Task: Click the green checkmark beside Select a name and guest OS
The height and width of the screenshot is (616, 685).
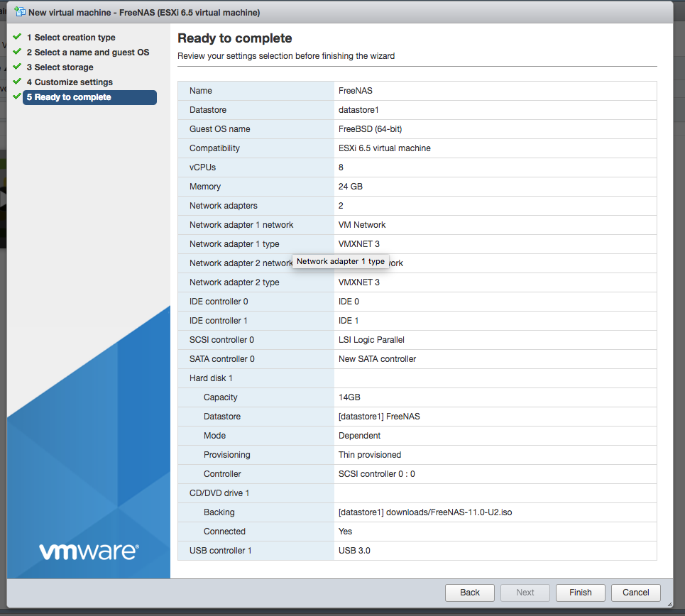Action: click(17, 52)
